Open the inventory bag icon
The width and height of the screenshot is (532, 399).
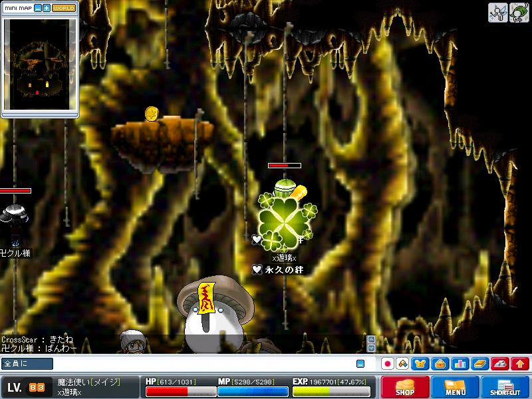coord(440,364)
